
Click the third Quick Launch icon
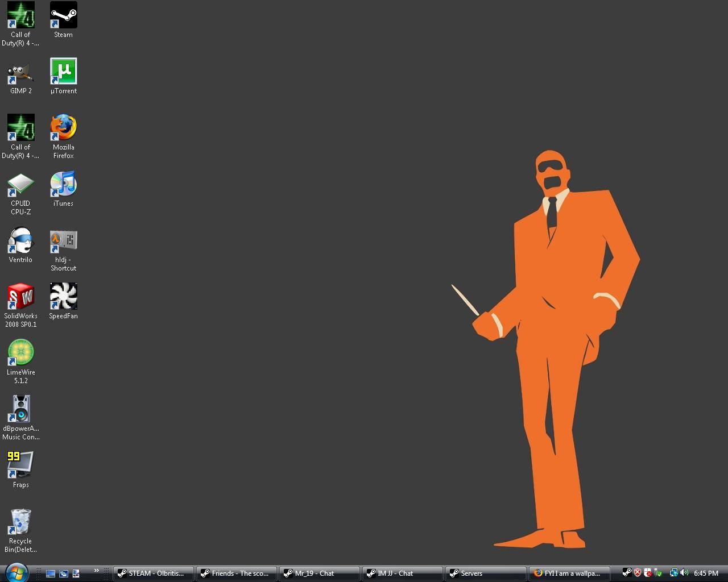click(76, 573)
